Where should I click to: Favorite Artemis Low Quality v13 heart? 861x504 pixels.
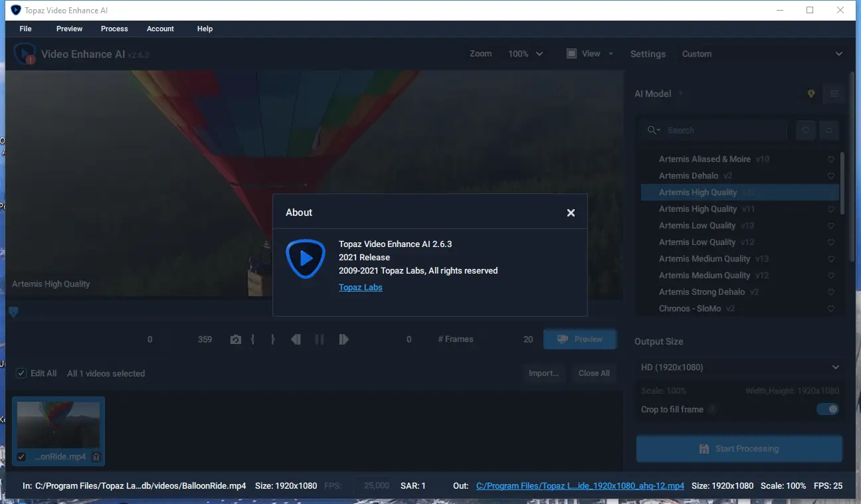[x=830, y=226]
